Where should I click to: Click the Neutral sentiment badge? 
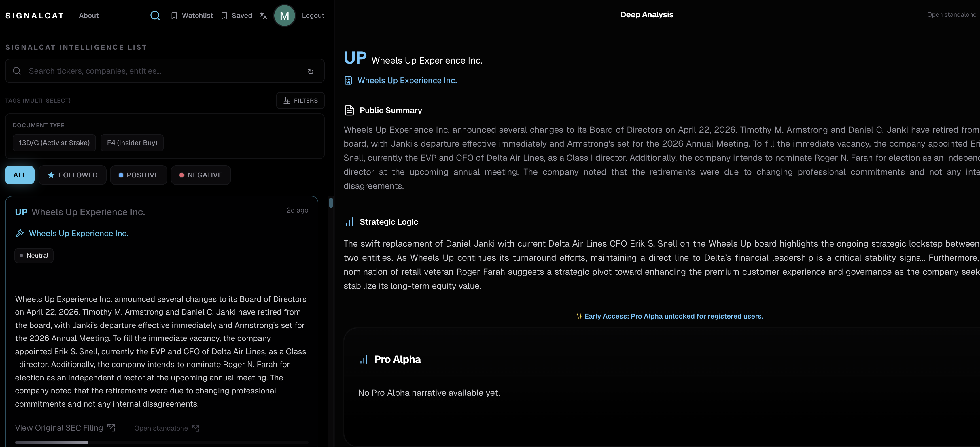click(x=34, y=256)
